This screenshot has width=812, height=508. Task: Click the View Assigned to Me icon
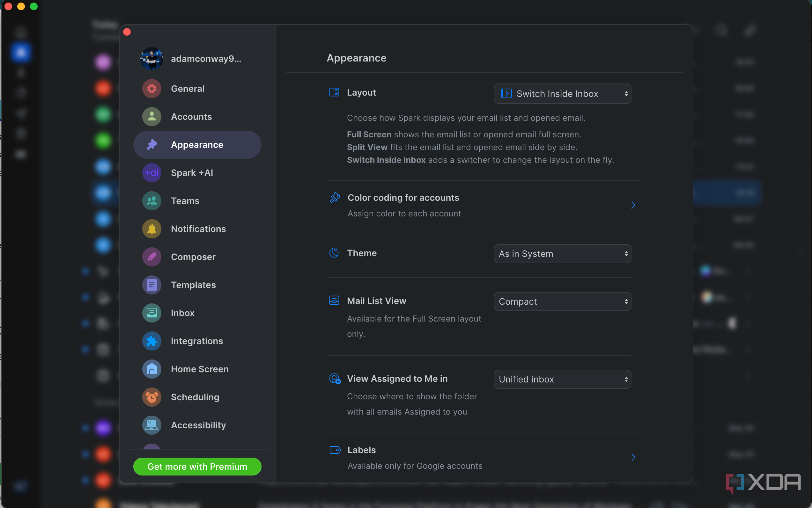(x=335, y=379)
